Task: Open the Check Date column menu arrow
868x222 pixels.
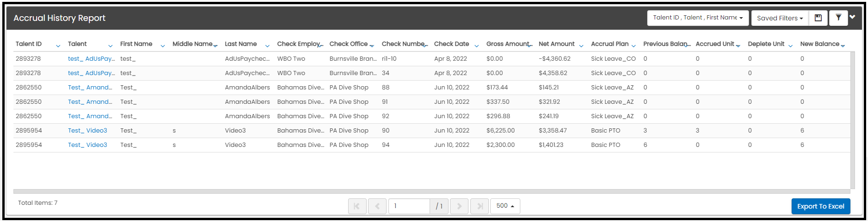Action: pos(476,45)
